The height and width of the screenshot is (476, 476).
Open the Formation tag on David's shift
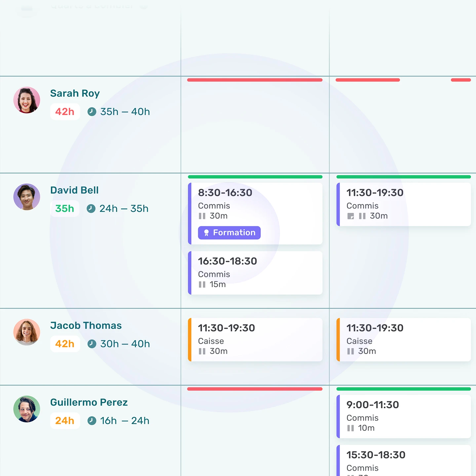[229, 233]
